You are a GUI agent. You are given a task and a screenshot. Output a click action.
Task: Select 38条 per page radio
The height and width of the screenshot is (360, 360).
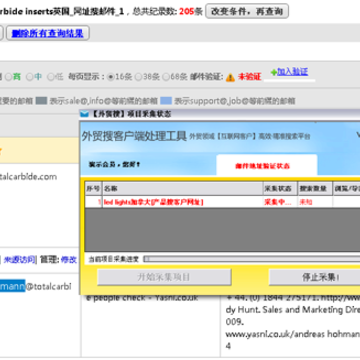(x=139, y=77)
